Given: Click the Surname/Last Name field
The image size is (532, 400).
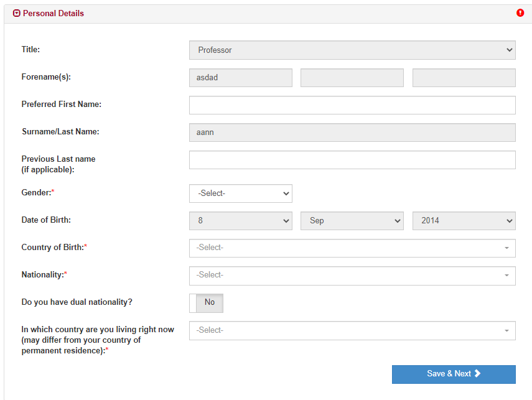Looking at the screenshot, I should [x=352, y=133].
